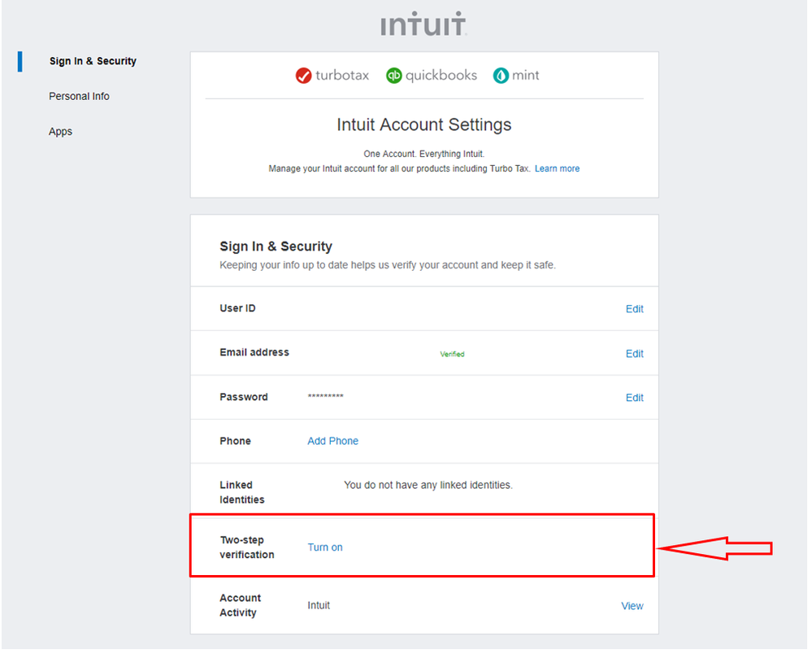
Task: Edit the Email address
Action: click(x=634, y=354)
